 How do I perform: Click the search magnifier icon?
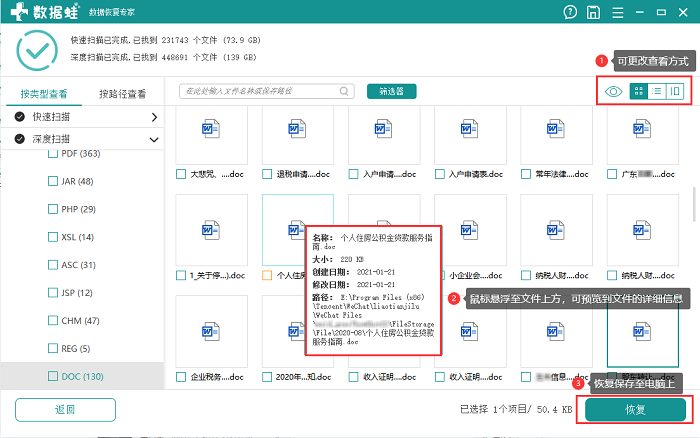344,91
